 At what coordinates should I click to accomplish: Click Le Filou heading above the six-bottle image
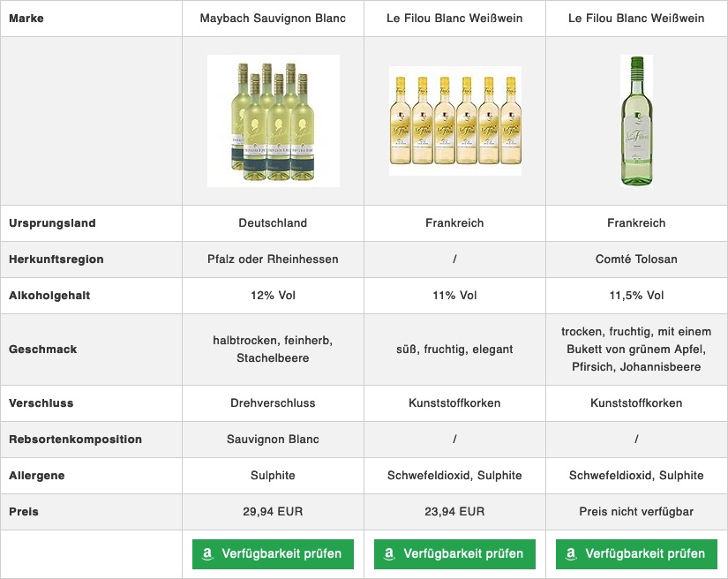tap(454, 19)
